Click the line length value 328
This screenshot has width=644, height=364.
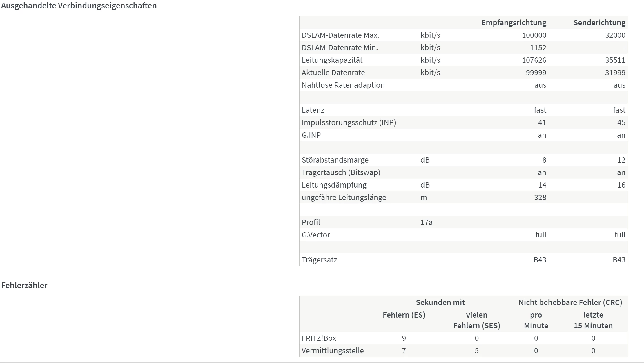pos(540,197)
